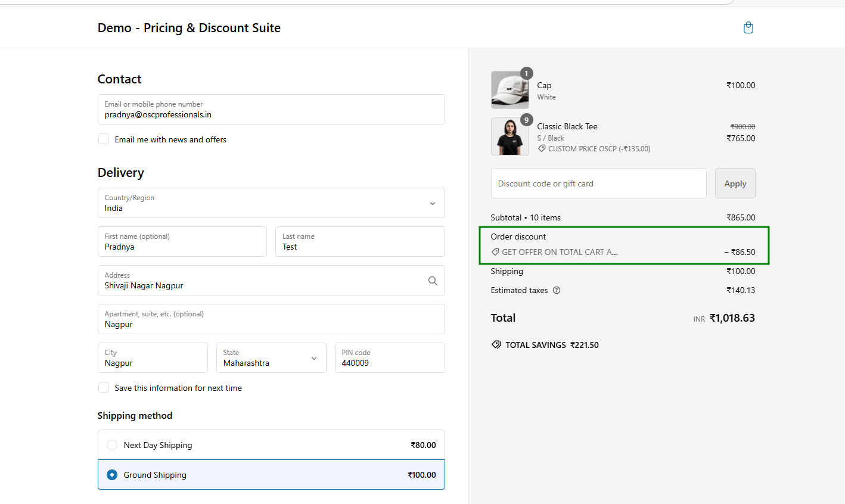The height and width of the screenshot is (504, 845).
Task: Select Ground Shipping radio button
Action: click(x=112, y=475)
